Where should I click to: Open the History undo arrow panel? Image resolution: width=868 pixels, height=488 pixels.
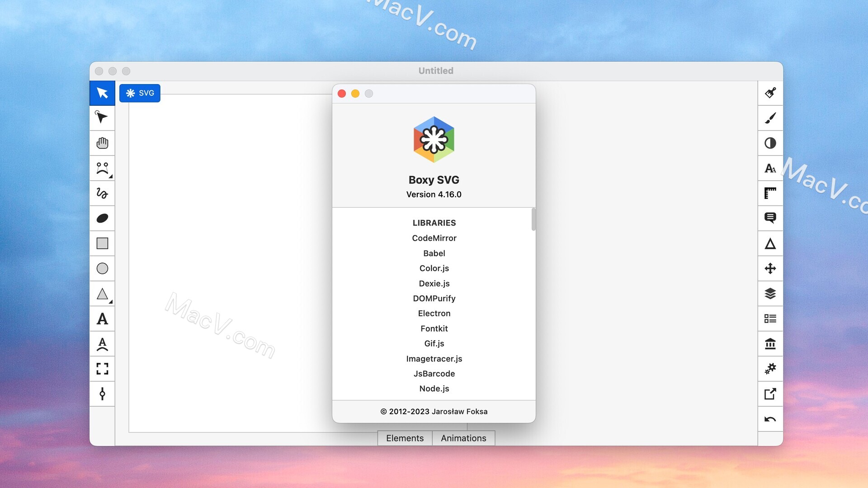[x=770, y=419]
